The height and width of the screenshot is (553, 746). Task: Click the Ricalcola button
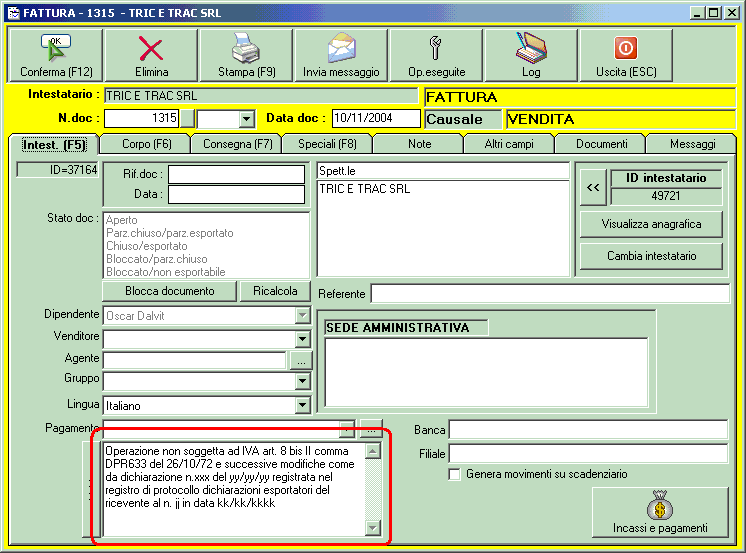tap(275, 291)
